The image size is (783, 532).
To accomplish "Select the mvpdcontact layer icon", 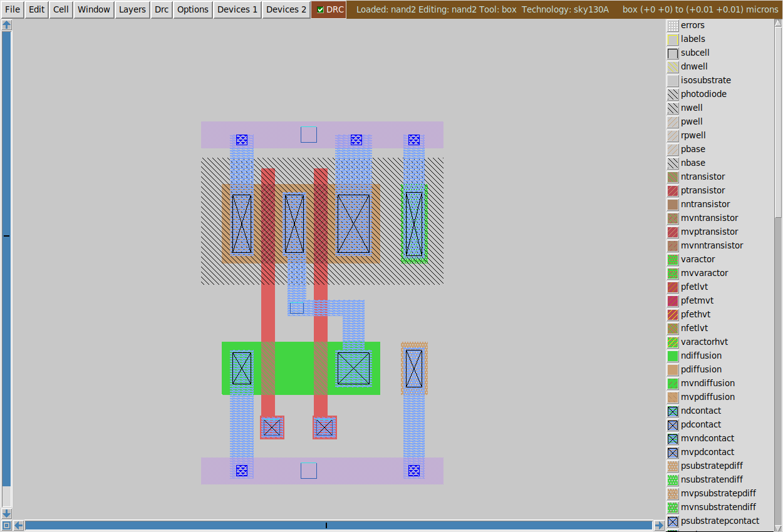I will (x=673, y=453).
